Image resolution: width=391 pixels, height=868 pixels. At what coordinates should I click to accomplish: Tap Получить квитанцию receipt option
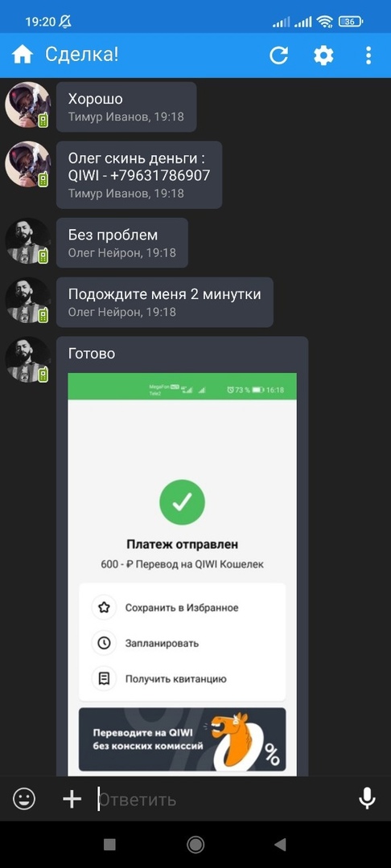pyautogui.click(x=182, y=678)
